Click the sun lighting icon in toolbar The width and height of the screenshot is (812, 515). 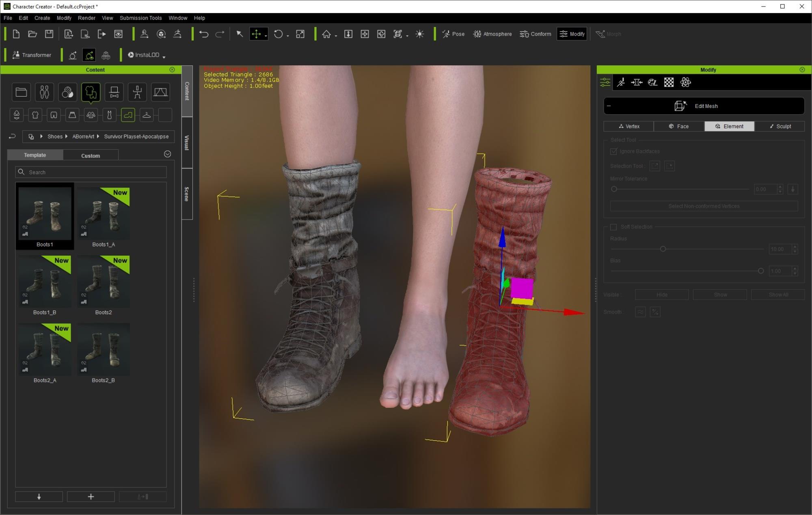pos(420,34)
